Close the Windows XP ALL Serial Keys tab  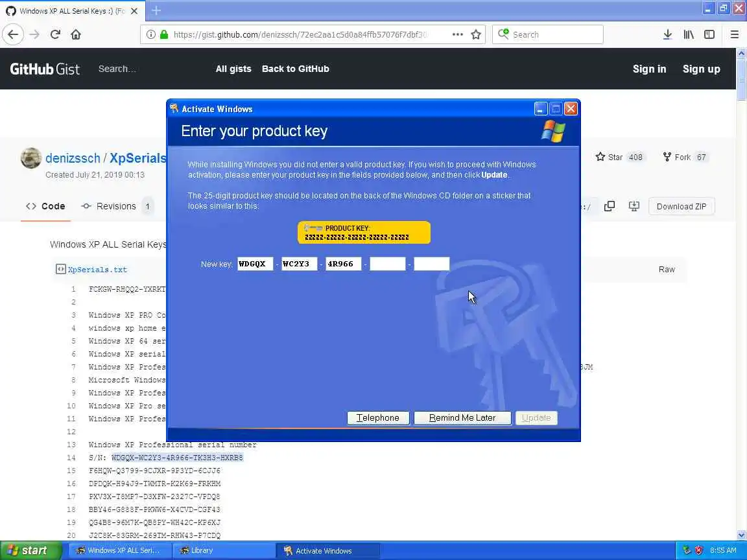(134, 10)
